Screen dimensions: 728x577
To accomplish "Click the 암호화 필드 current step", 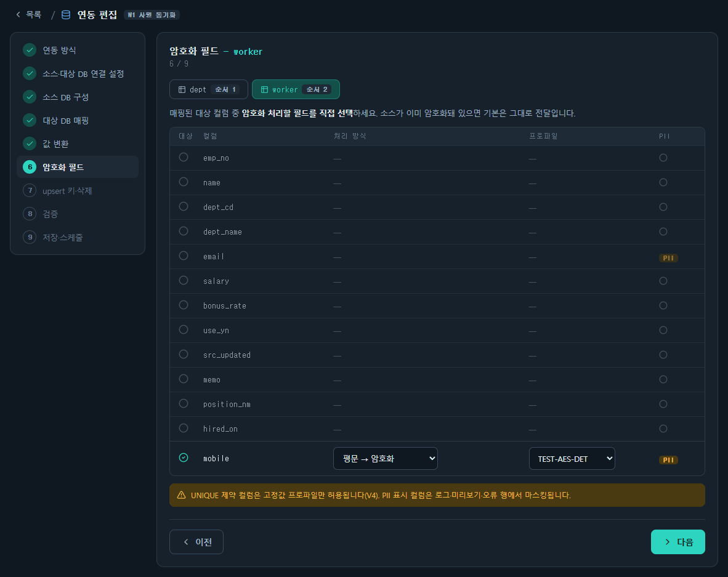I will 78,167.
